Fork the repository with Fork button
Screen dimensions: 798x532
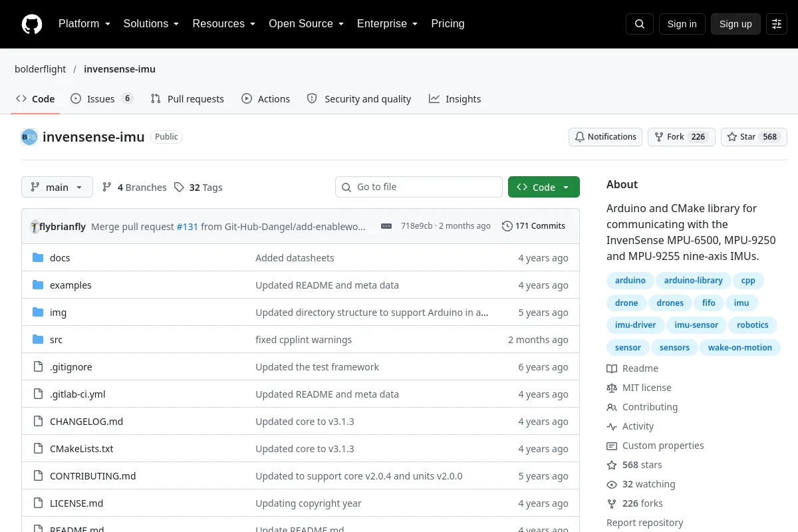682,137
